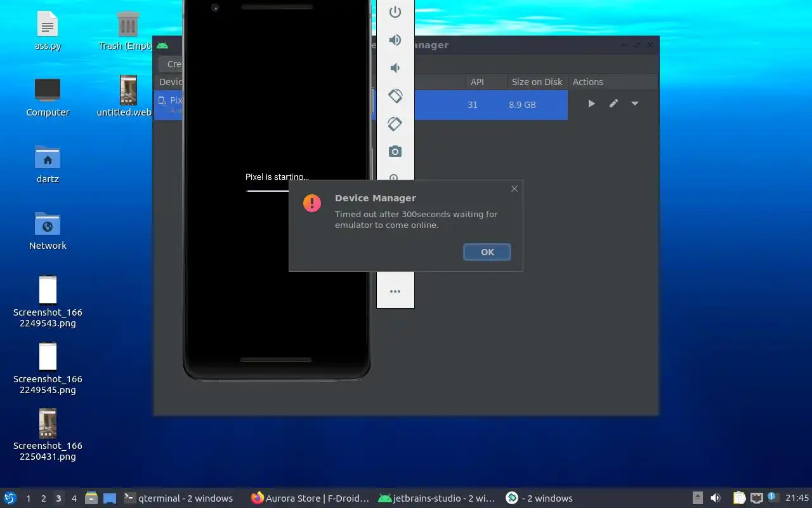Switch to workspace 4
This screenshot has height=508, width=812.
point(74,498)
